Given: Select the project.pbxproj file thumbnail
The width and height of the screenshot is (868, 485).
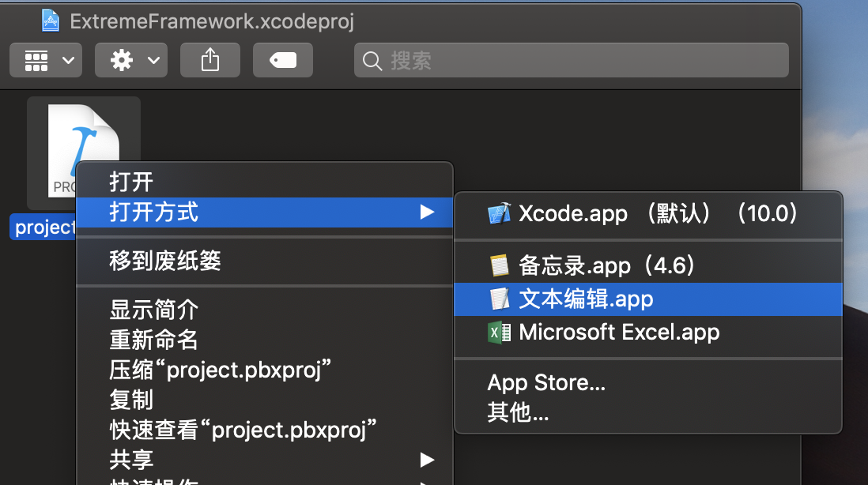Looking at the screenshot, I should (84, 152).
